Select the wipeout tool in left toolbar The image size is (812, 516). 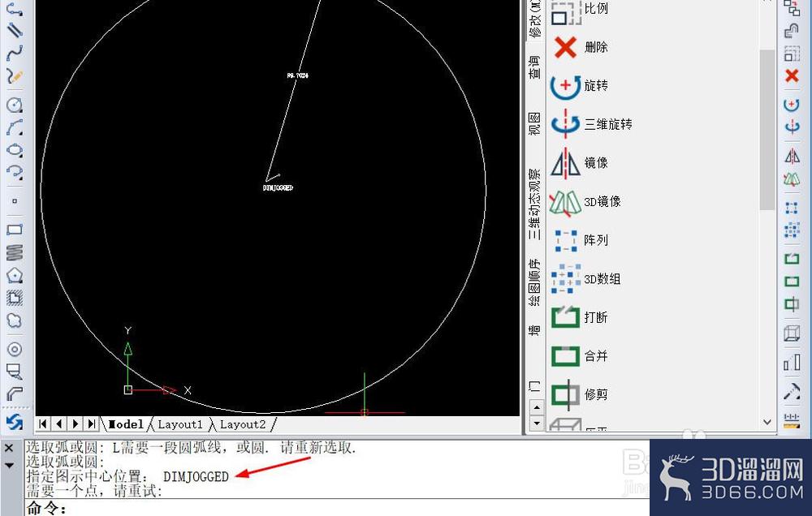[15, 371]
